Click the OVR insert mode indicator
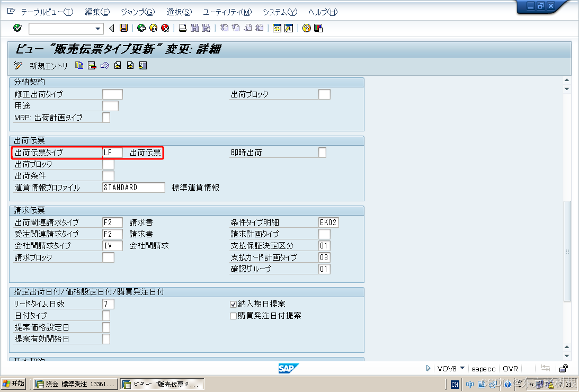 tap(510, 369)
